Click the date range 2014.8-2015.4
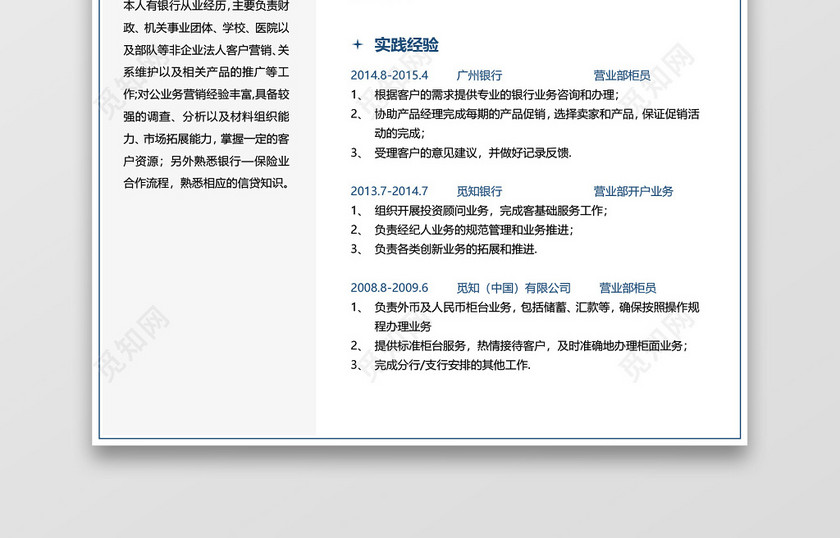Screen dimensions: 840x538 tap(389, 75)
